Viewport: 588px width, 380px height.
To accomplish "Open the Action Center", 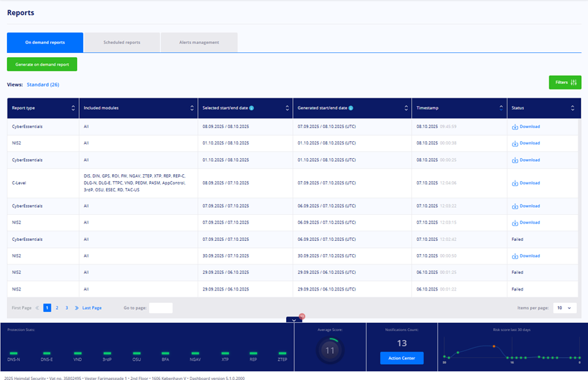I will click(x=402, y=358).
